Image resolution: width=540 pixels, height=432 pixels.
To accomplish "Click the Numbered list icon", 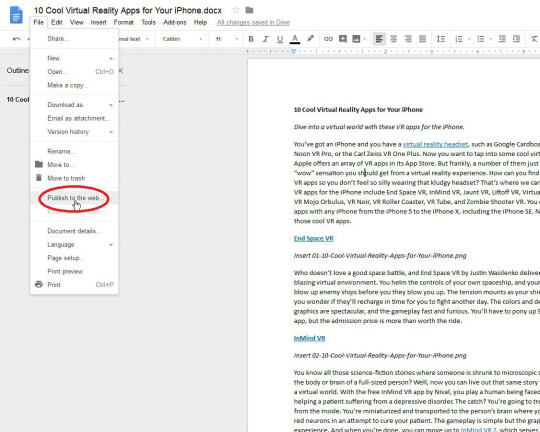I will [459, 39].
